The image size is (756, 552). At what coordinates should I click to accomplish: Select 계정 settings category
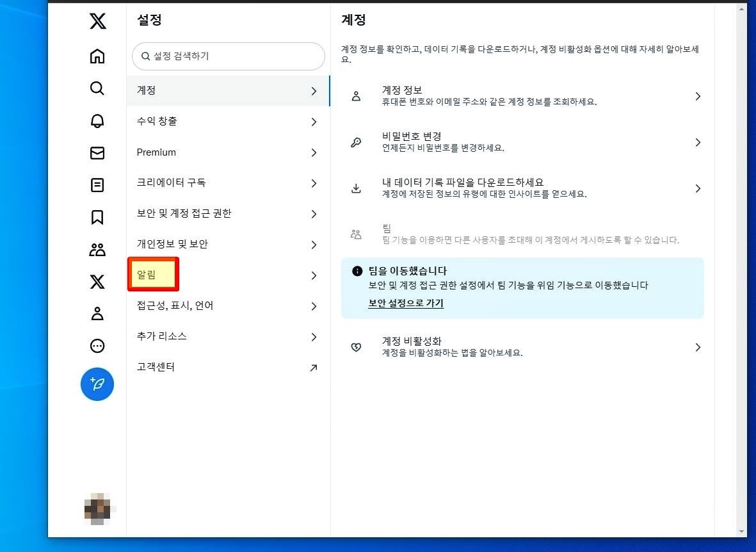tap(228, 91)
